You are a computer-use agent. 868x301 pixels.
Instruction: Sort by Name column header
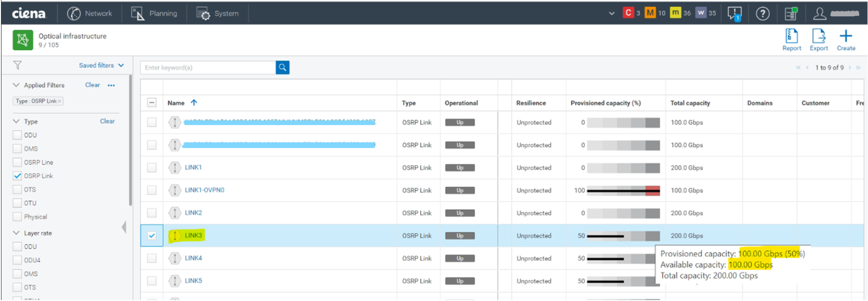click(x=176, y=103)
